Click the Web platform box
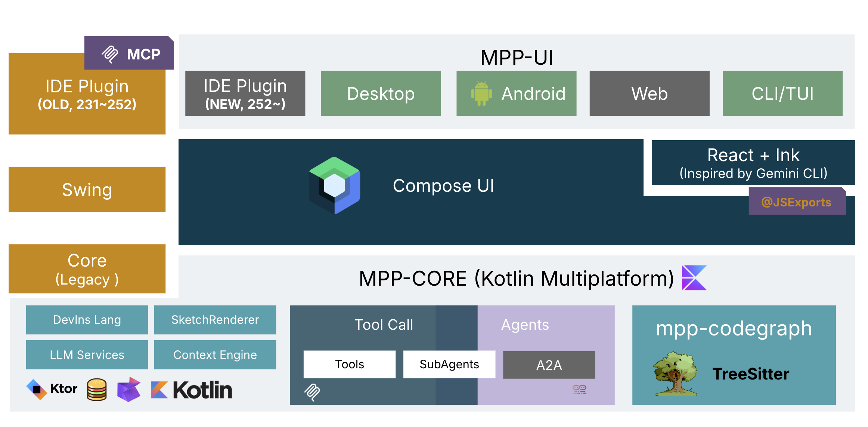This screenshot has width=868, height=427. point(649,93)
